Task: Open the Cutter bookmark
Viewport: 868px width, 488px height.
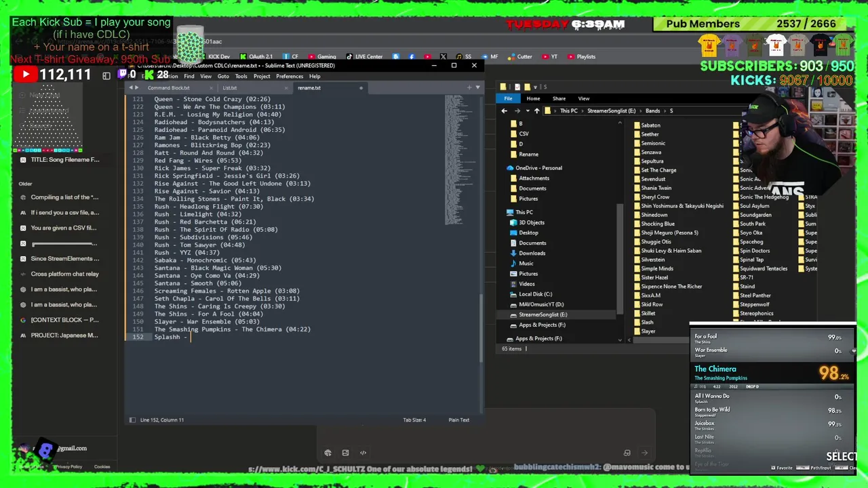Action: (x=520, y=57)
